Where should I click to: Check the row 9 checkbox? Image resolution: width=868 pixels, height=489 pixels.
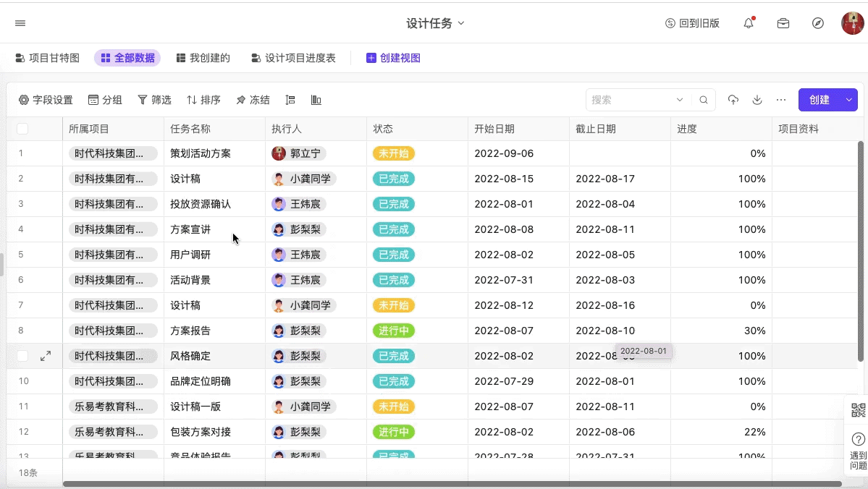[22, 356]
